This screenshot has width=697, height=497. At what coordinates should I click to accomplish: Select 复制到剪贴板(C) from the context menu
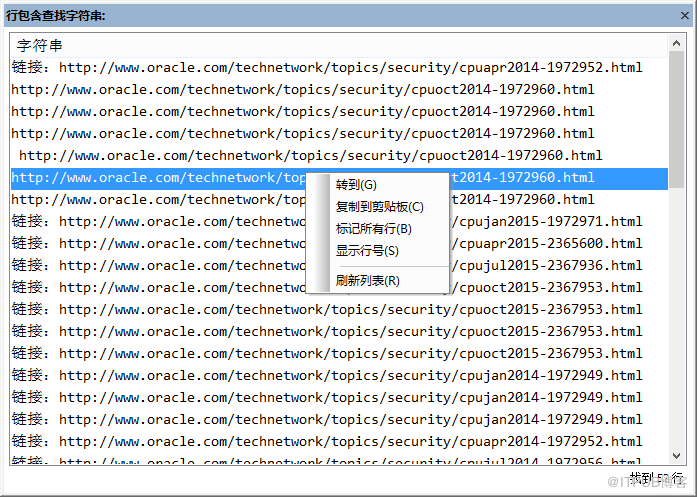pyautogui.click(x=378, y=207)
